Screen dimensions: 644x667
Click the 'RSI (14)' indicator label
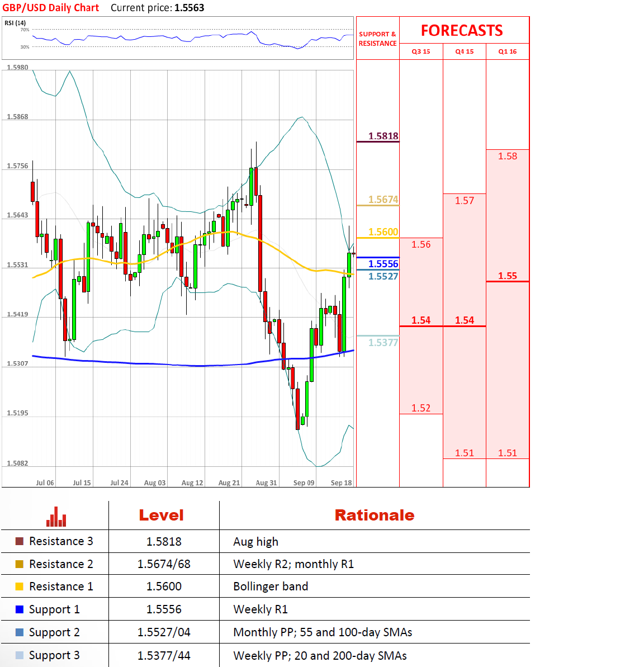tap(15, 23)
